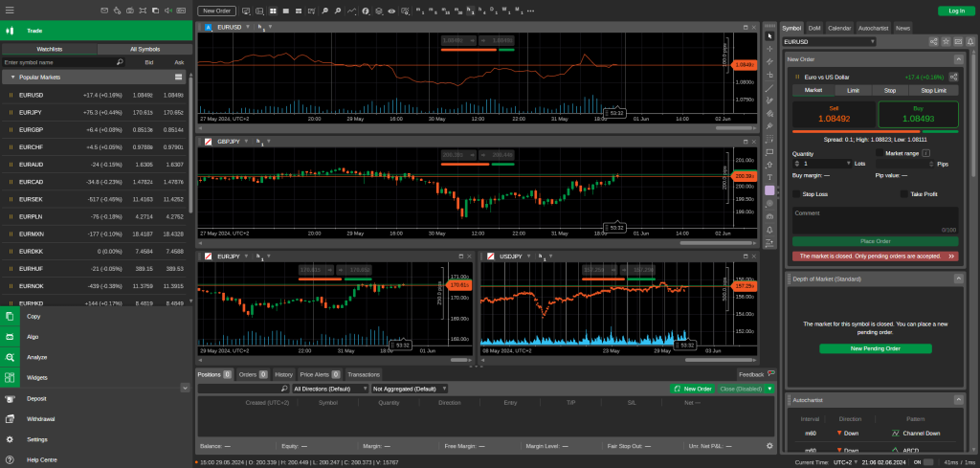Select the h1 timeframe in top toolbar
This screenshot has height=468, width=980.
click(470, 11)
